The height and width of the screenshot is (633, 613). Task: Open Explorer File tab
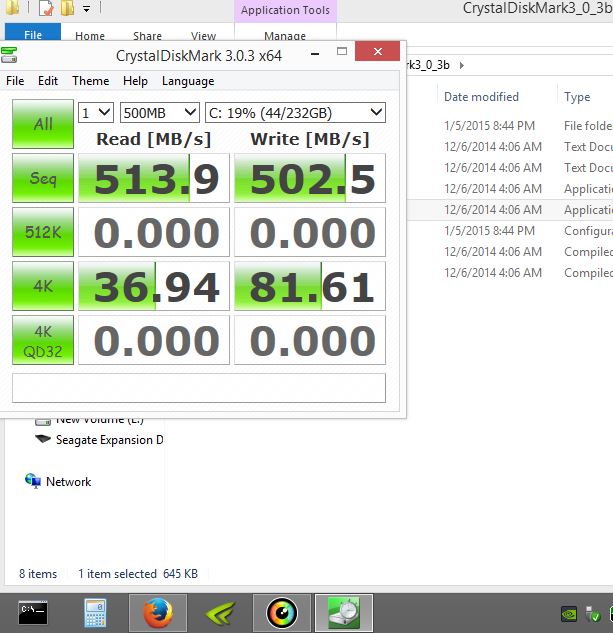coord(33,32)
